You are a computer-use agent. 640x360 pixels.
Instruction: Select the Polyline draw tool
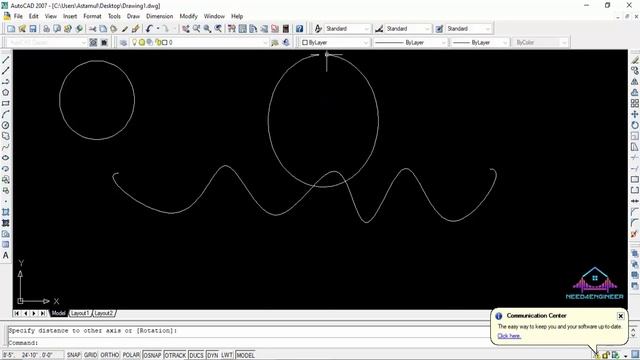pos(6,82)
